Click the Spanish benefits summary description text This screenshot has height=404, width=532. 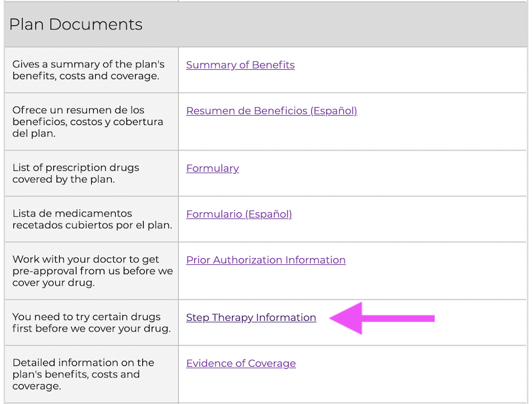pyautogui.click(x=91, y=122)
